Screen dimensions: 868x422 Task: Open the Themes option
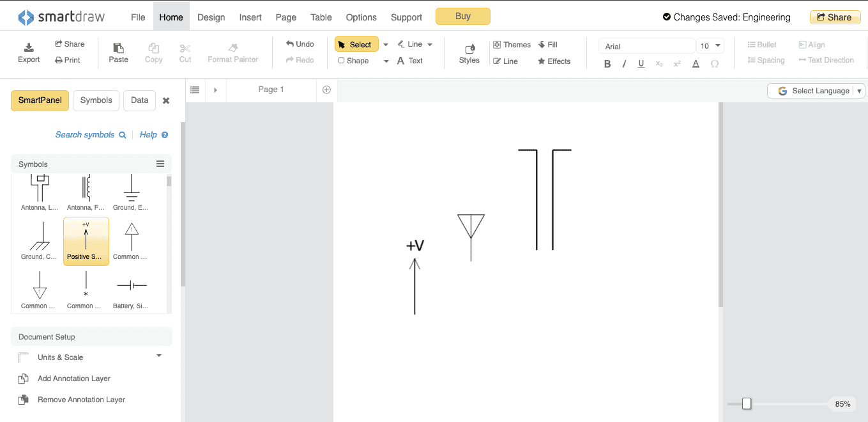[512, 45]
